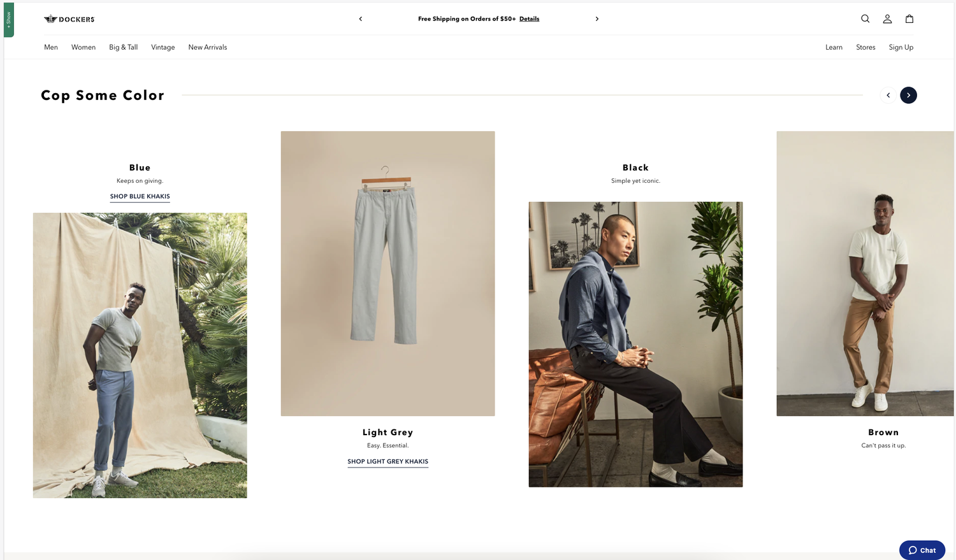Follow the free shipping Details link
The height and width of the screenshot is (560, 956).
pos(529,19)
